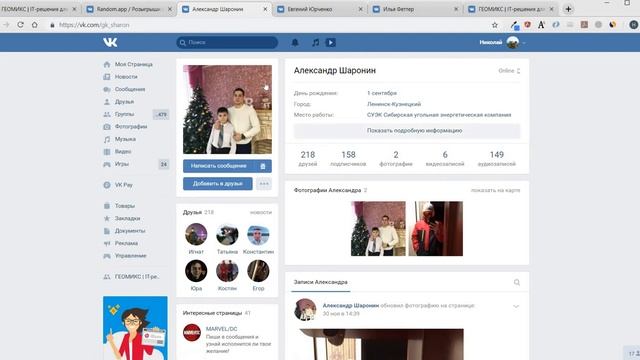The height and width of the screenshot is (360, 640).
Task: Open the 218 друзей counter
Action: coord(308,158)
